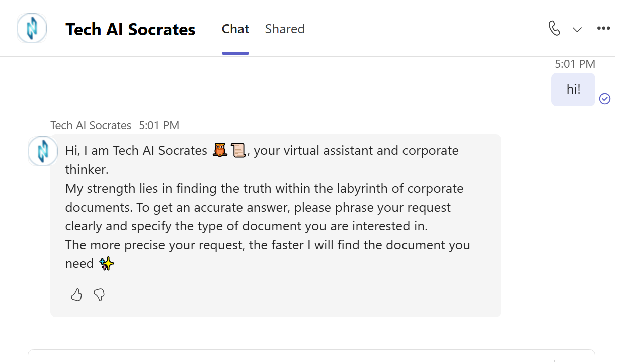The height and width of the screenshot is (362, 644).
Task: Click the owl emoji in the reply
Action: (220, 150)
